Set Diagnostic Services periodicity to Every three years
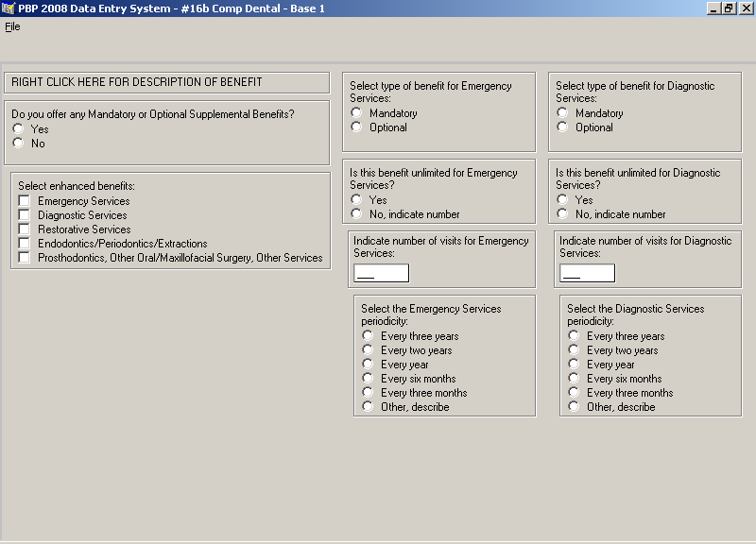Image resolution: width=756 pixels, height=544 pixels. [x=574, y=335]
